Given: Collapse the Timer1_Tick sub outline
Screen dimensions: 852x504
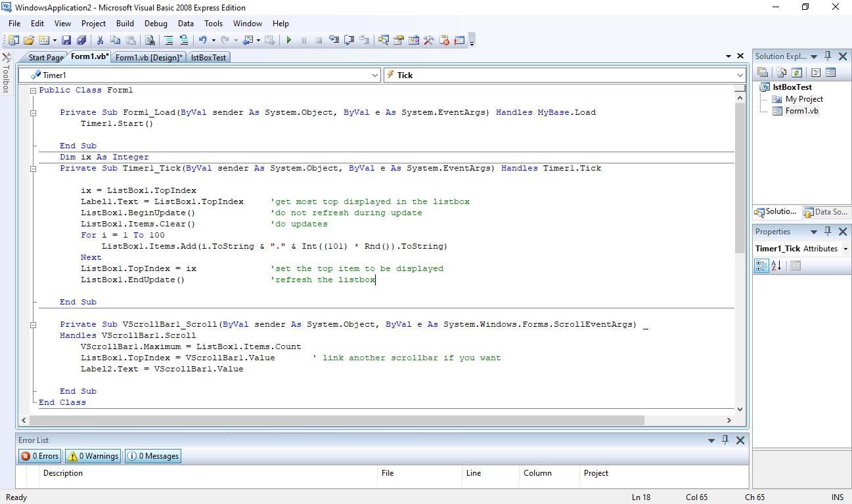Looking at the screenshot, I should click(x=33, y=169).
